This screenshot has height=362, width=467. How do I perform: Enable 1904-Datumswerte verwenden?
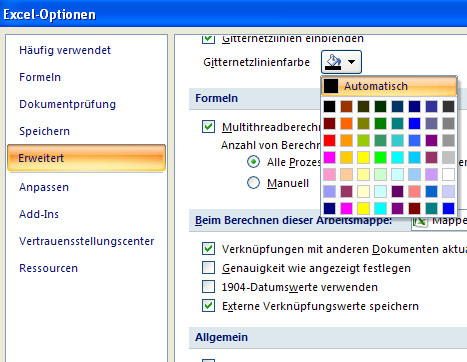[x=208, y=287]
